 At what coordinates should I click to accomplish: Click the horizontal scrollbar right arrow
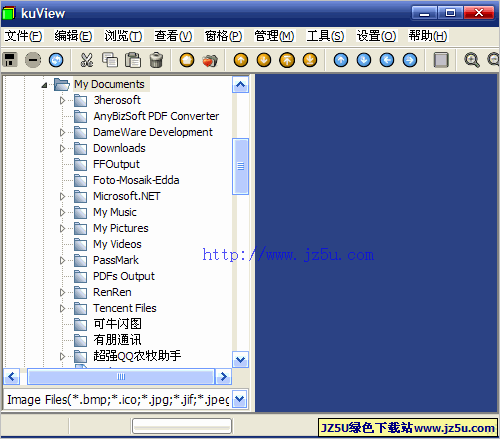tap(223, 377)
